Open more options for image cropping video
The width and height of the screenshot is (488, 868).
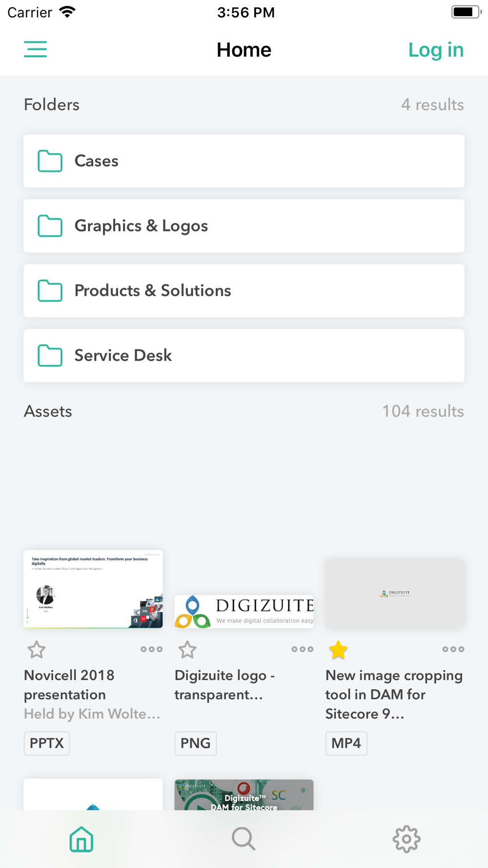(x=453, y=649)
